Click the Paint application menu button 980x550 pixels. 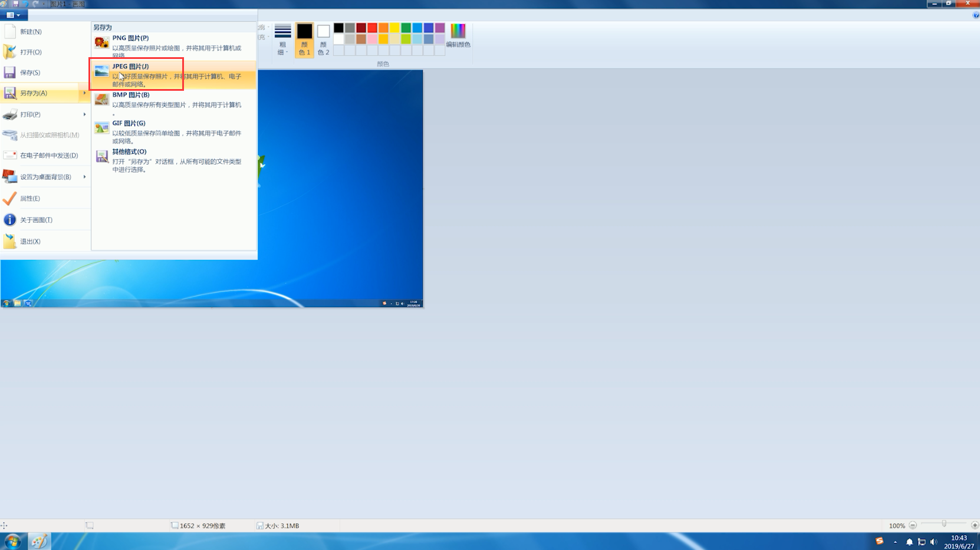[14, 15]
